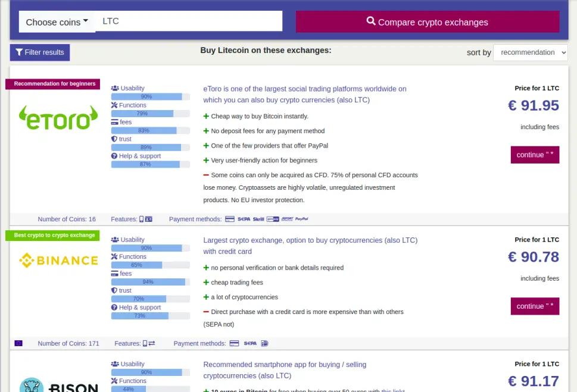Open the Filter results panel
The image size is (577, 392).
pyautogui.click(x=40, y=52)
